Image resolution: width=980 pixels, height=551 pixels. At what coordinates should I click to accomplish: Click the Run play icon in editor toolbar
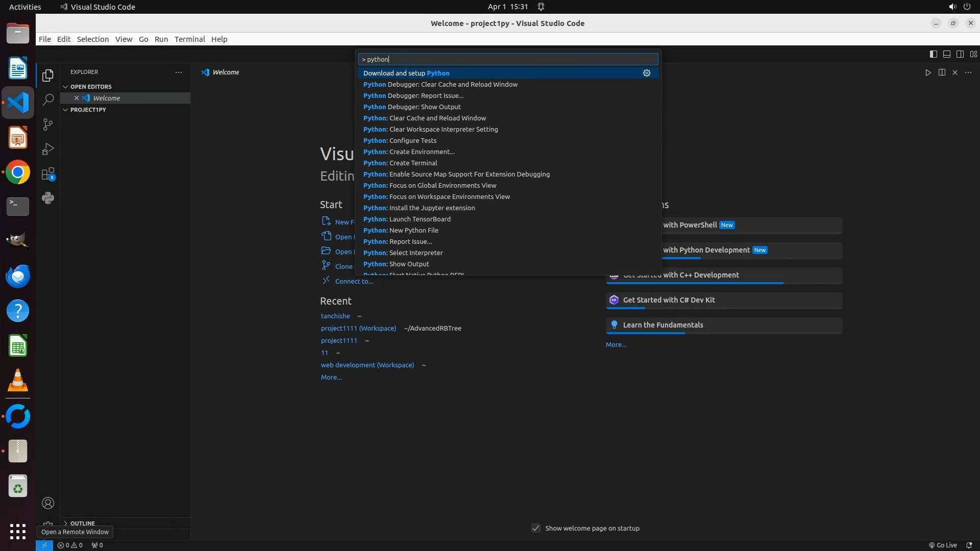click(928, 72)
